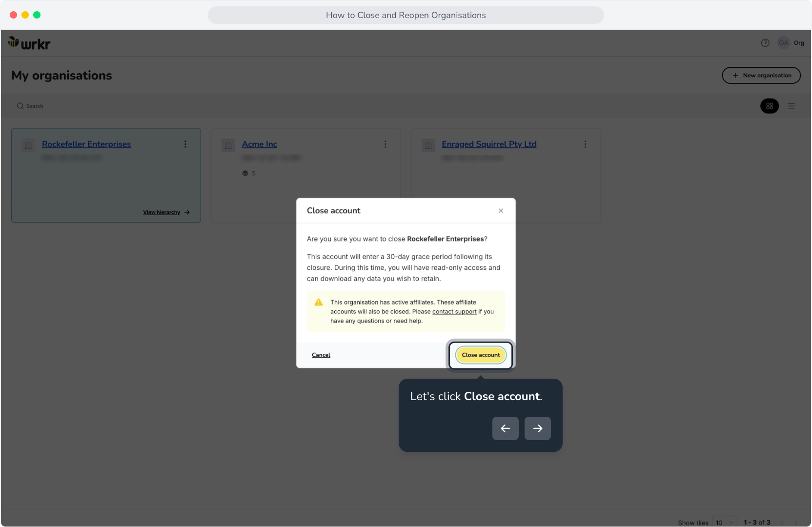Click the wrkr logo
Viewport: 812px width, 527px height.
[x=29, y=43]
